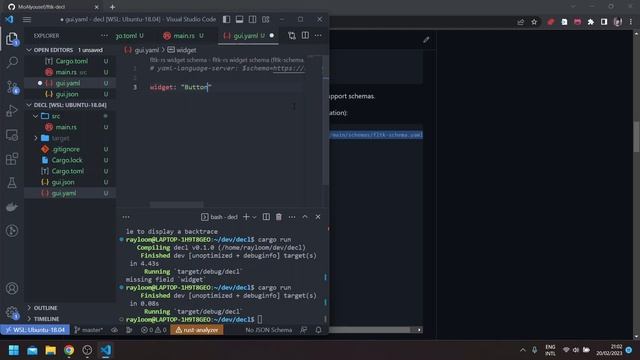Open editor More Actions ellipsis
The height and width of the screenshot is (360, 640).
318,36
